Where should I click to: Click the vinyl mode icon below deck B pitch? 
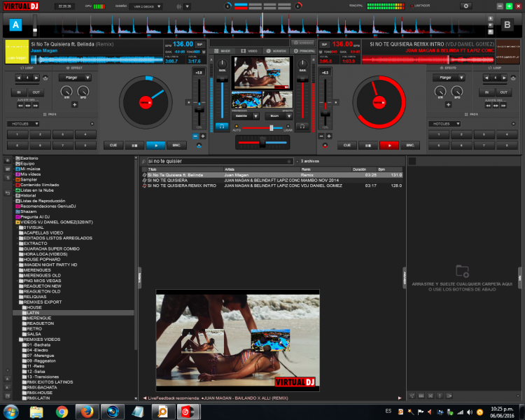click(325, 146)
